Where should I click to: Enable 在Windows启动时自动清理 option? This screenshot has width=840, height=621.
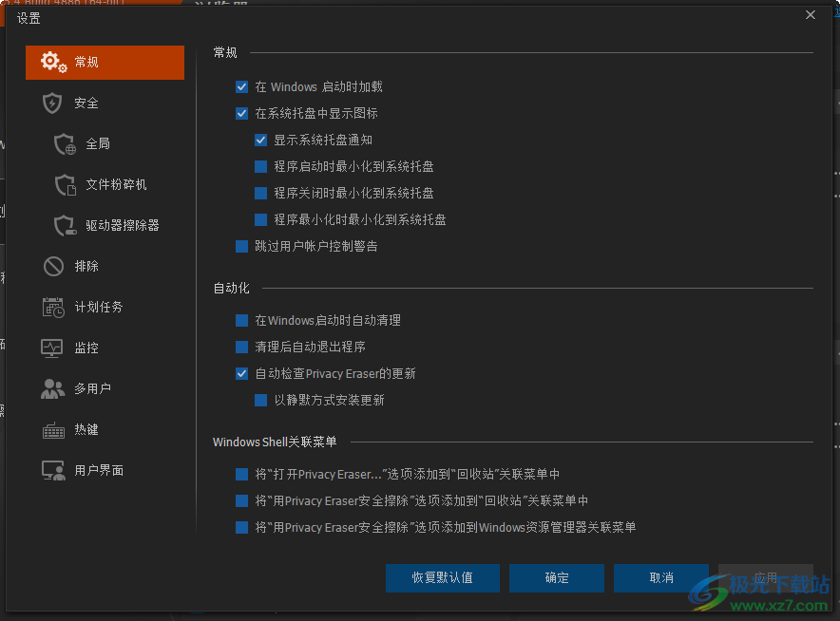point(242,321)
